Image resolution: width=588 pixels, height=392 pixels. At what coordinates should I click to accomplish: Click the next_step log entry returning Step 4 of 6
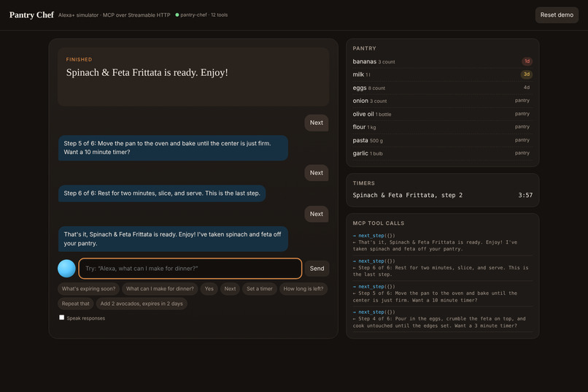[443, 319]
